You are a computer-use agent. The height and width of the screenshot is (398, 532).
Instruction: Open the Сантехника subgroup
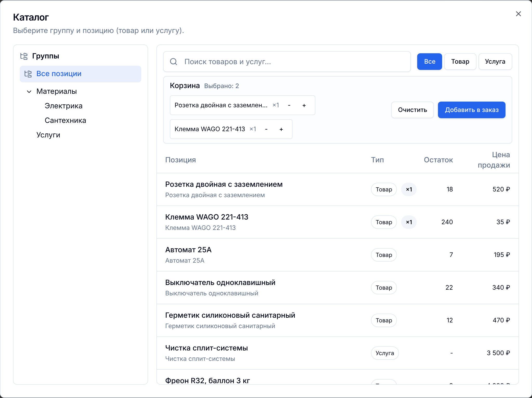[x=65, y=121]
